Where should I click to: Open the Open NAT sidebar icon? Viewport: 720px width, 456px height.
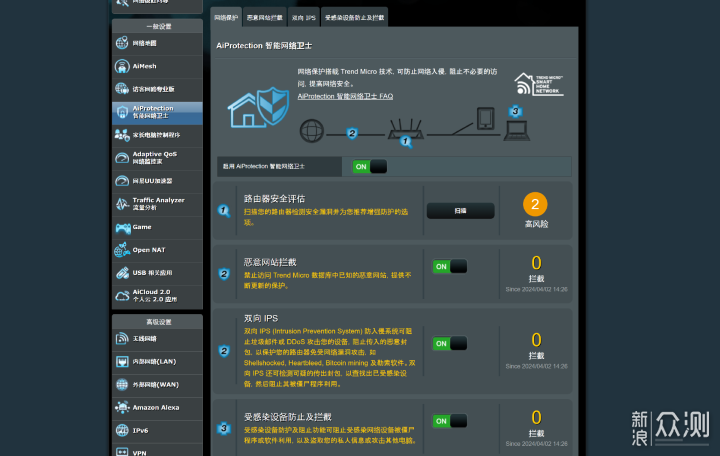coord(122,250)
